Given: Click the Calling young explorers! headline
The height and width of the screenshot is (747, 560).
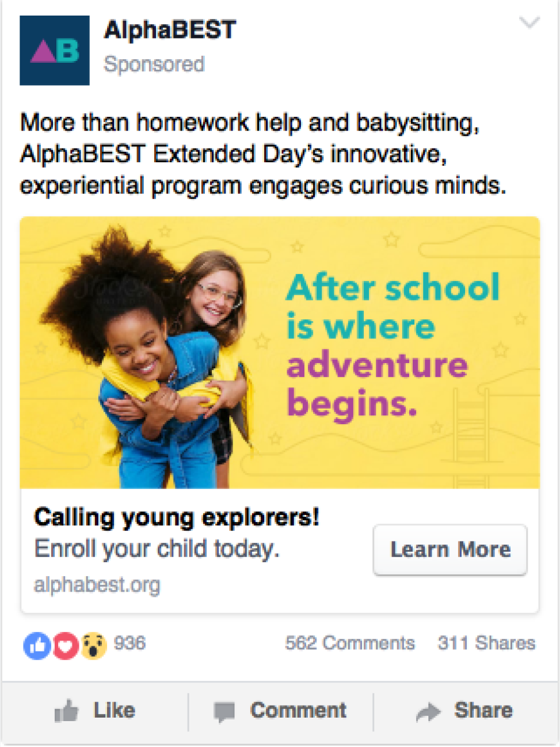Looking at the screenshot, I should pos(176,517).
